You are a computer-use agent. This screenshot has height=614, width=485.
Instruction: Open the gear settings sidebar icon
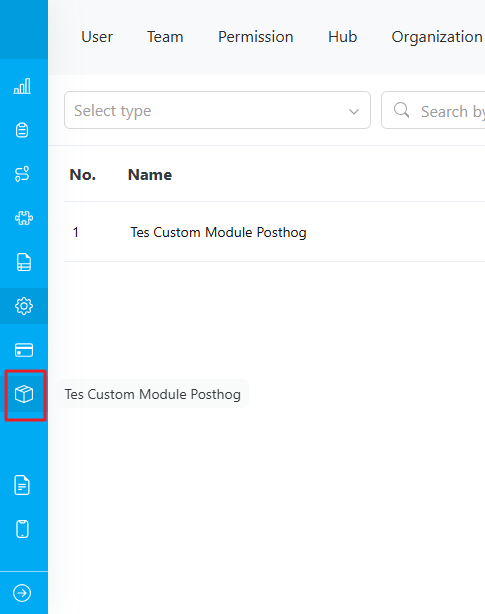pyautogui.click(x=24, y=306)
